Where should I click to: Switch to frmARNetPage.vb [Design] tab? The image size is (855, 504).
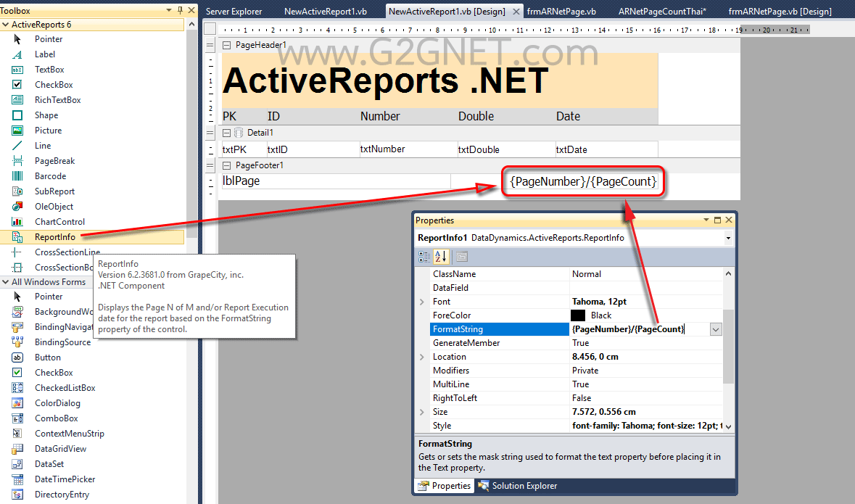click(x=780, y=12)
